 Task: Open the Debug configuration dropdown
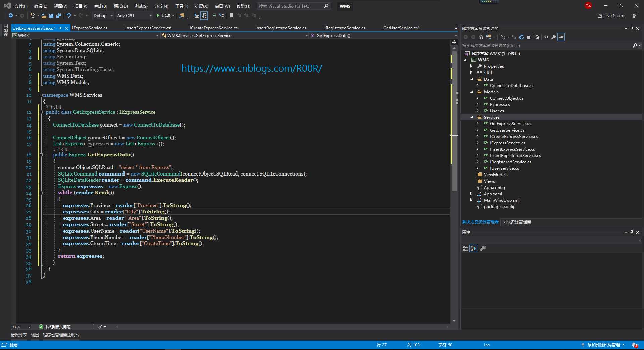tap(103, 16)
